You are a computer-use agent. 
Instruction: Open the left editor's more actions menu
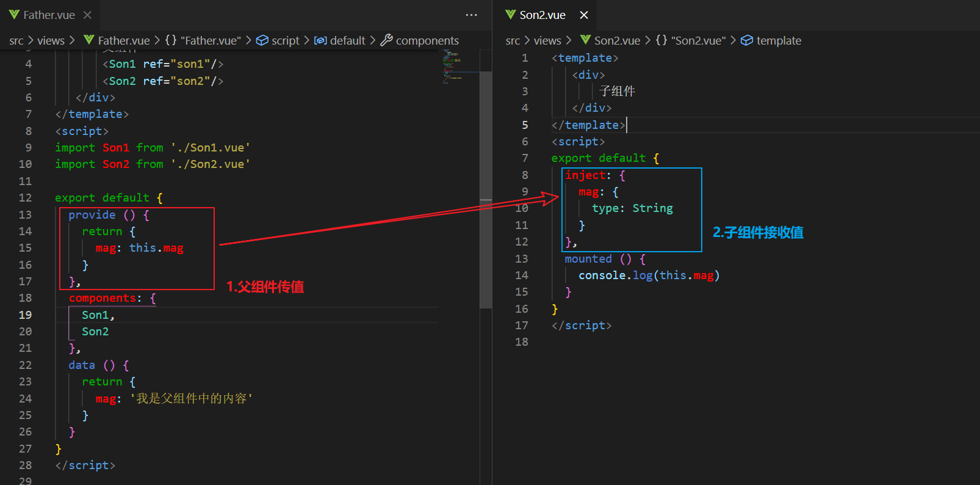tap(471, 15)
